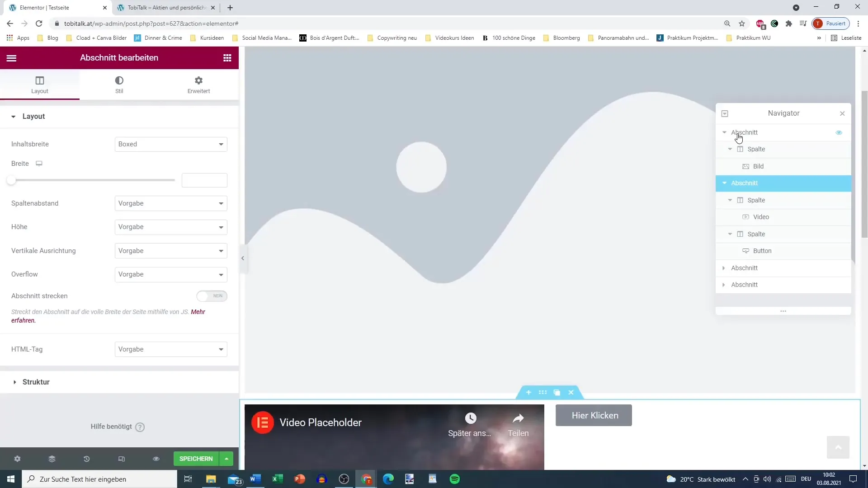Switch to the Layout tab

click(40, 84)
